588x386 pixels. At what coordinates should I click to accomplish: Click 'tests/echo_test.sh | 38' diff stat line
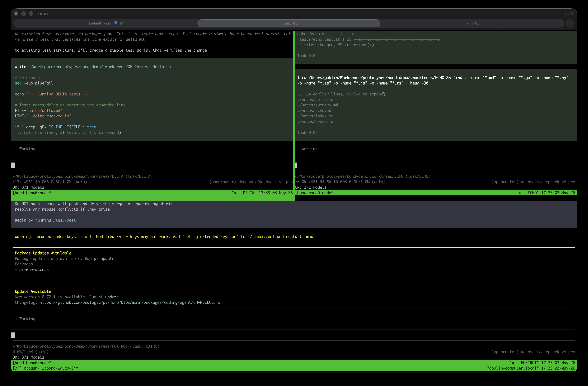369,39
